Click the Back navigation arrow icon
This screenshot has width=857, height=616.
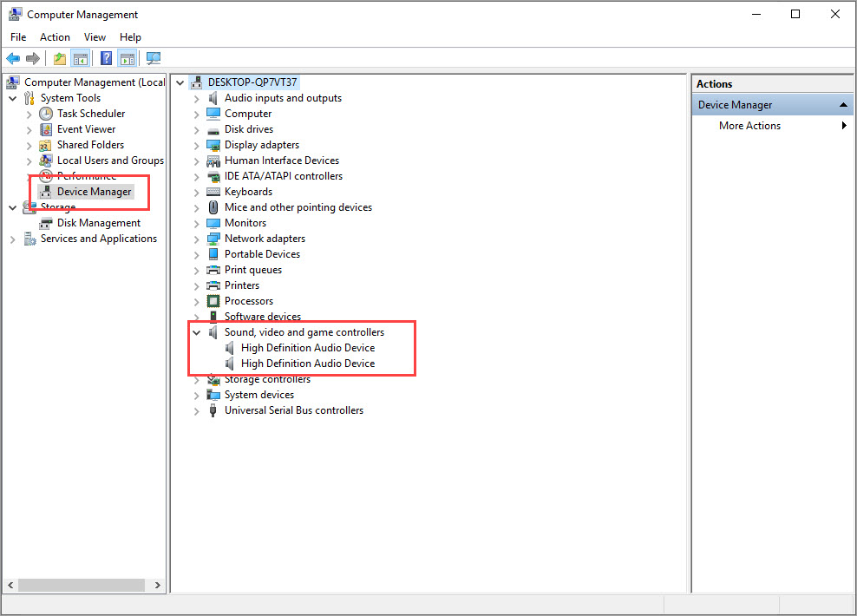pyautogui.click(x=13, y=58)
